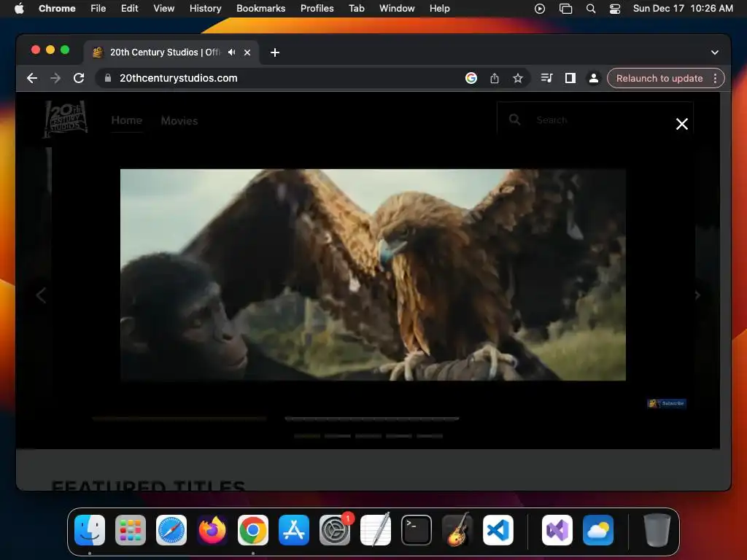Open the App Store from the Dock
The width and height of the screenshot is (747, 560).
(x=294, y=530)
